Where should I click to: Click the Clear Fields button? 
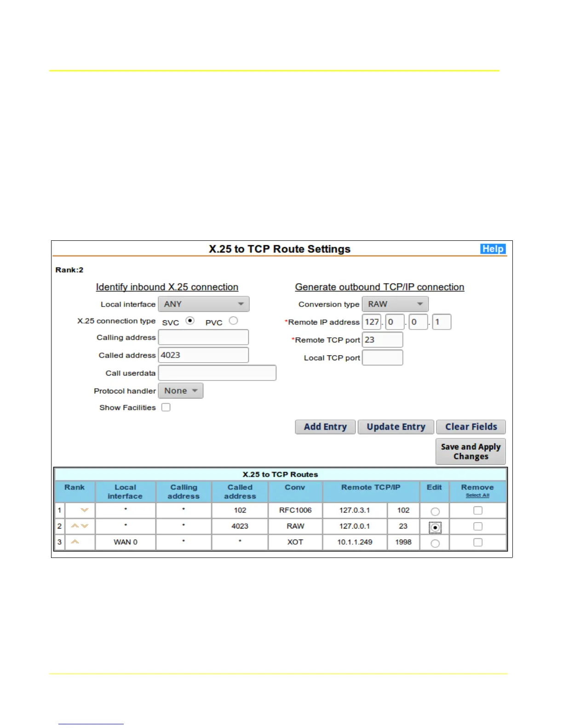471,427
